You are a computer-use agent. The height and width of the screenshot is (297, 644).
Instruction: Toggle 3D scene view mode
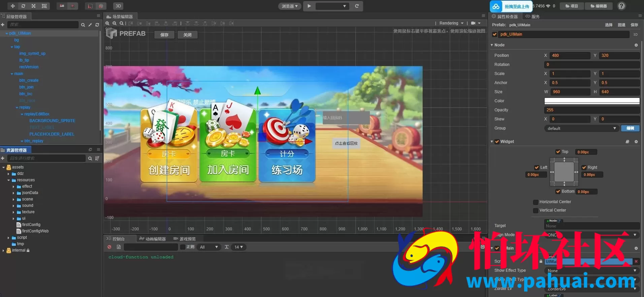point(118,6)
